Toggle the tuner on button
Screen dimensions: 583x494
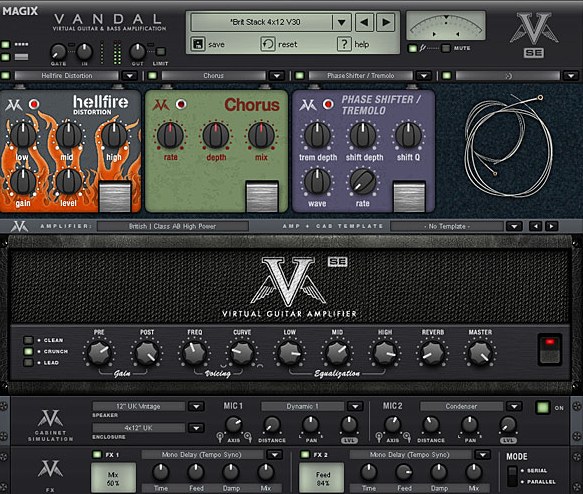[412, 48]
